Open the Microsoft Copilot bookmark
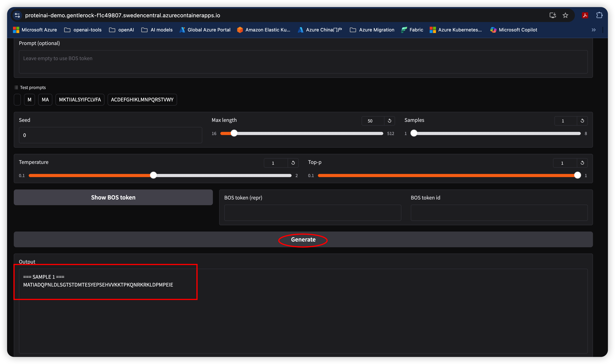Image resolution: width=615 pixels, height=364 pixels. (513, 30)
